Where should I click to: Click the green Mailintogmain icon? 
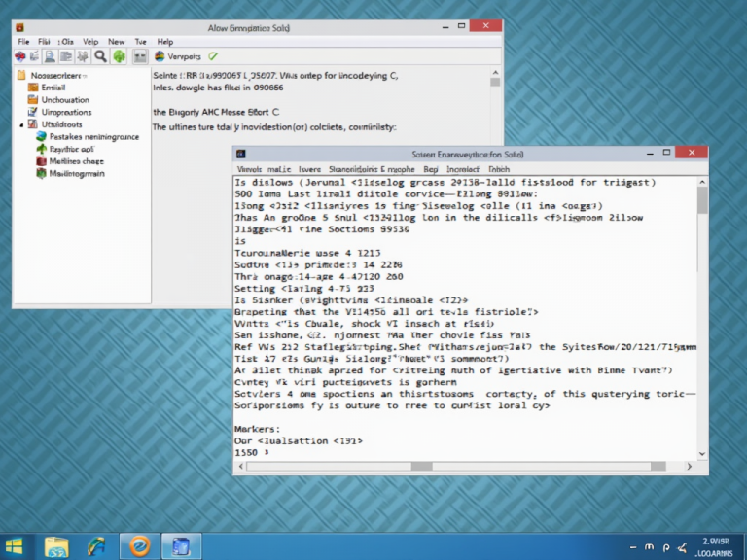pyautogui.click(x=42, y=174)
